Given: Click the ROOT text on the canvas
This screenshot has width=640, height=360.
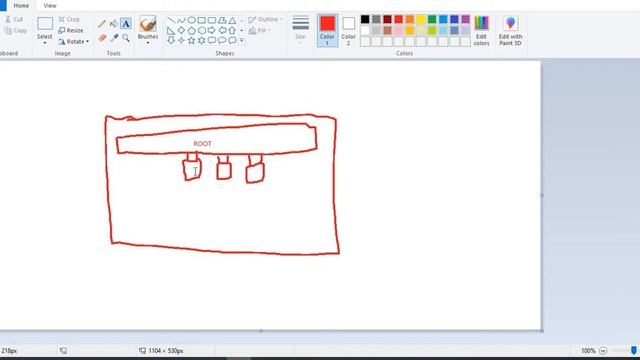Looking at the screenshot, I should (x=202, y=144).
